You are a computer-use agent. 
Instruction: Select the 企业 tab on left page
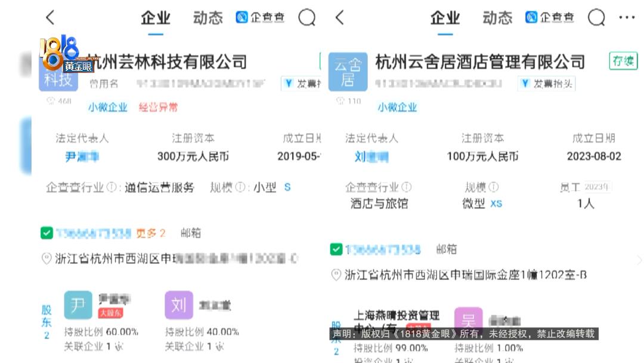click(x=156, y=18)
